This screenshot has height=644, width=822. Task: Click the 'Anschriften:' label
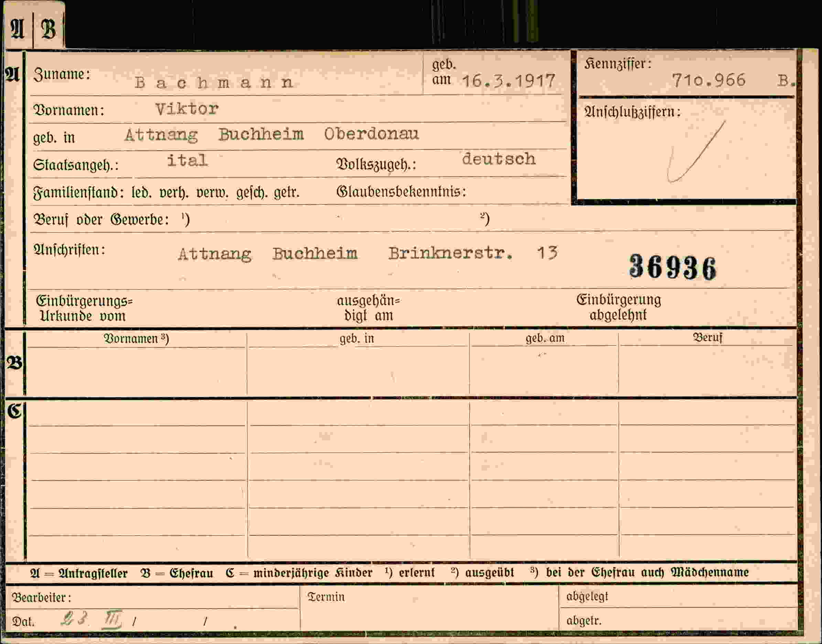pyautogui.click(x=69, y=250)
